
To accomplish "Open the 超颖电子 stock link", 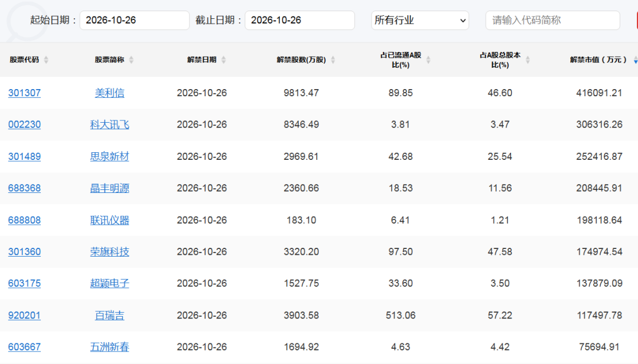I will pos(109,284).
